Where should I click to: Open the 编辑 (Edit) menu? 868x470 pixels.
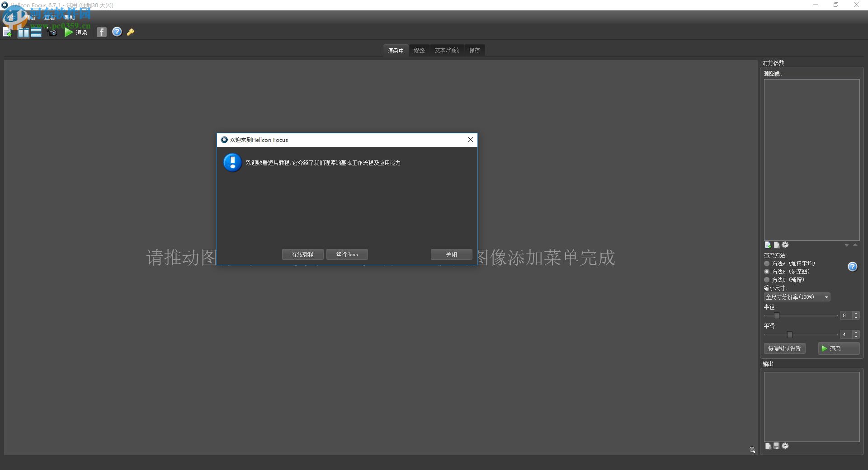[31, 18]
